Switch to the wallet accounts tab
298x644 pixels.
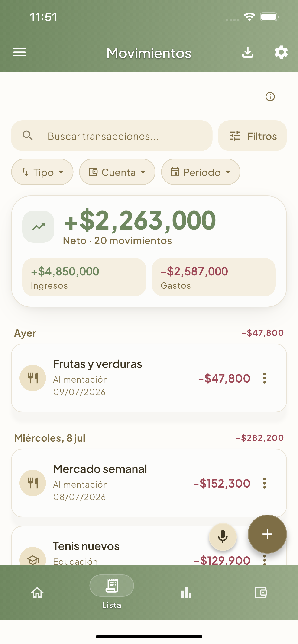click(261, 592)
